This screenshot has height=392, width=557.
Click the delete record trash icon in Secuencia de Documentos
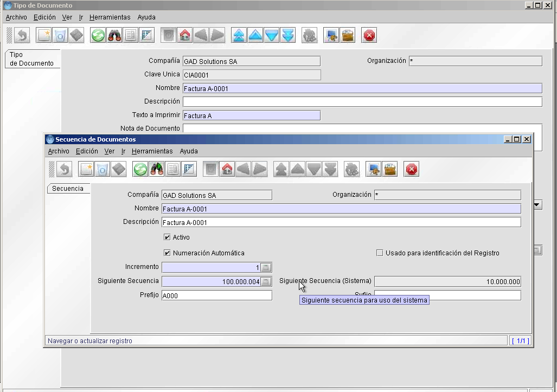click(103, 169)
